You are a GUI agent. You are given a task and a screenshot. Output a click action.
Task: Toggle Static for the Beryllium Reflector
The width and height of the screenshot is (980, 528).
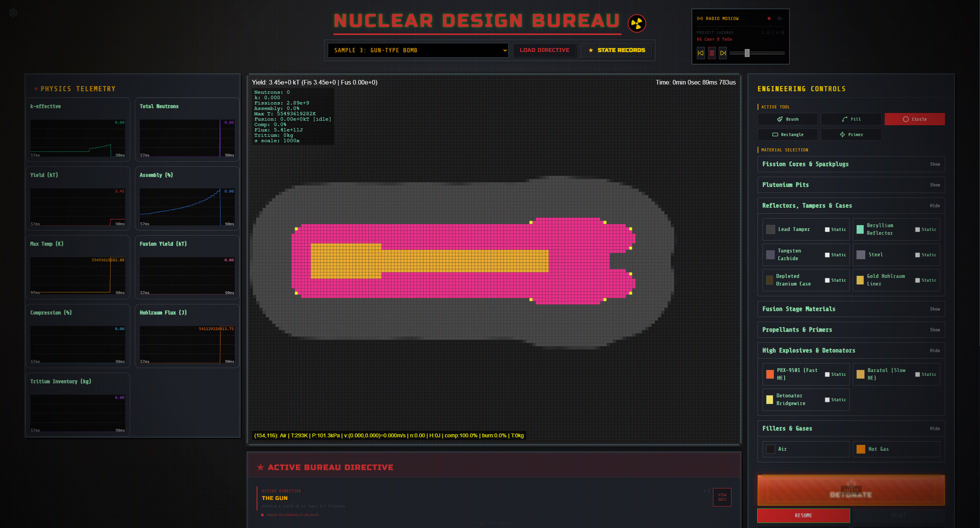coord(917,229)
